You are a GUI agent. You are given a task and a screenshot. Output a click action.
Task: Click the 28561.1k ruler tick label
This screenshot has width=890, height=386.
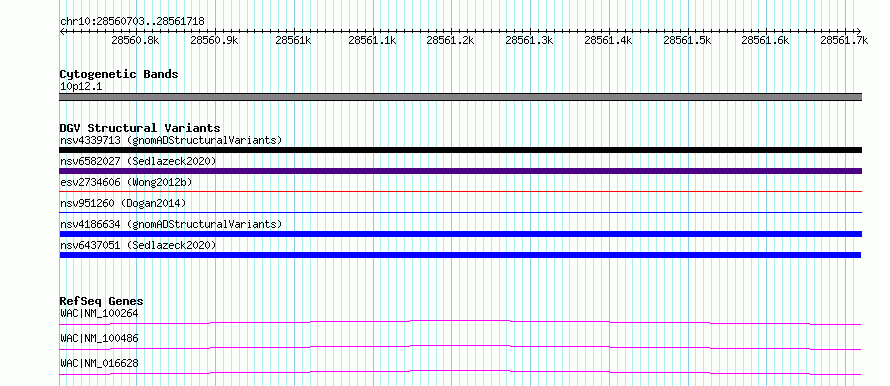(372, 41)
